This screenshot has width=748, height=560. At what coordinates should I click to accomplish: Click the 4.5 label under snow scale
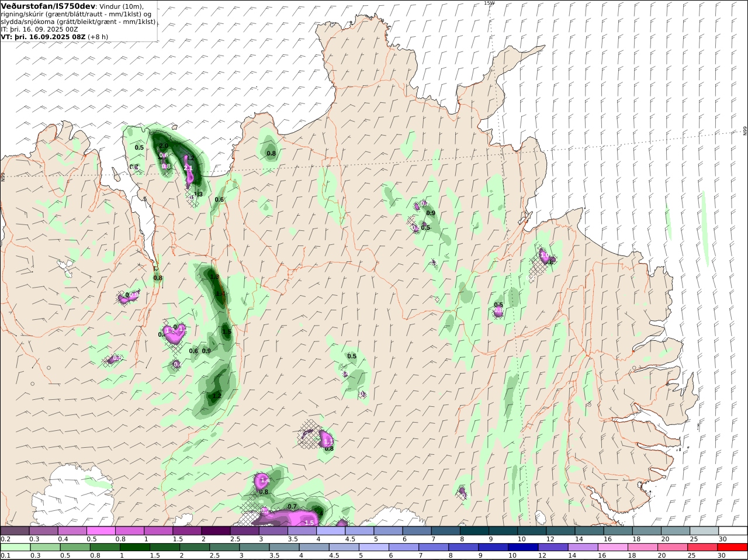point(351,539)
